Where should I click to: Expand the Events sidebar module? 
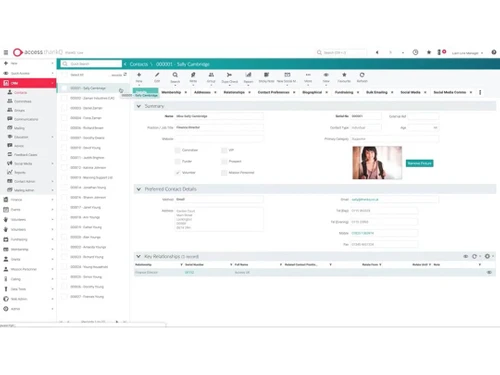(x=28, y=210)
